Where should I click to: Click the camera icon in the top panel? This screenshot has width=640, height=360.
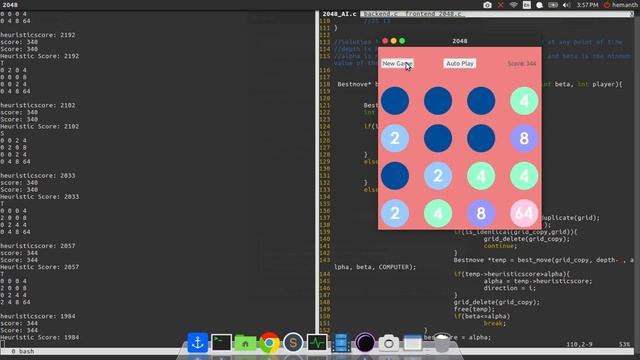coord(487,5)
